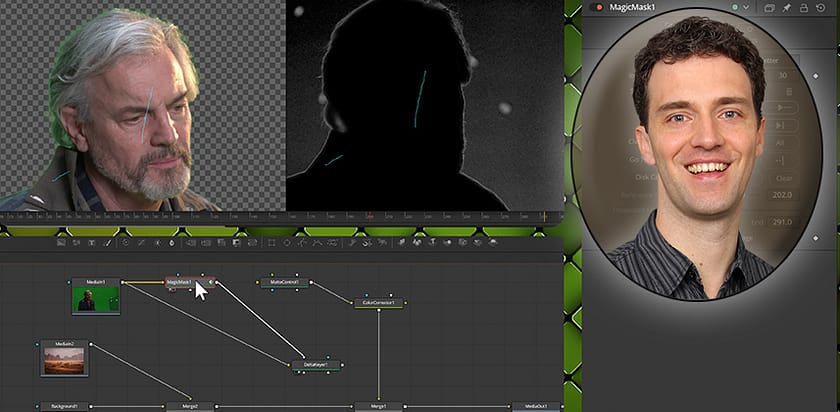Toggle the MagicMask1 enable switch in the inspector
Viewport: 840px width, 412px height.
(x=596, y=8)
